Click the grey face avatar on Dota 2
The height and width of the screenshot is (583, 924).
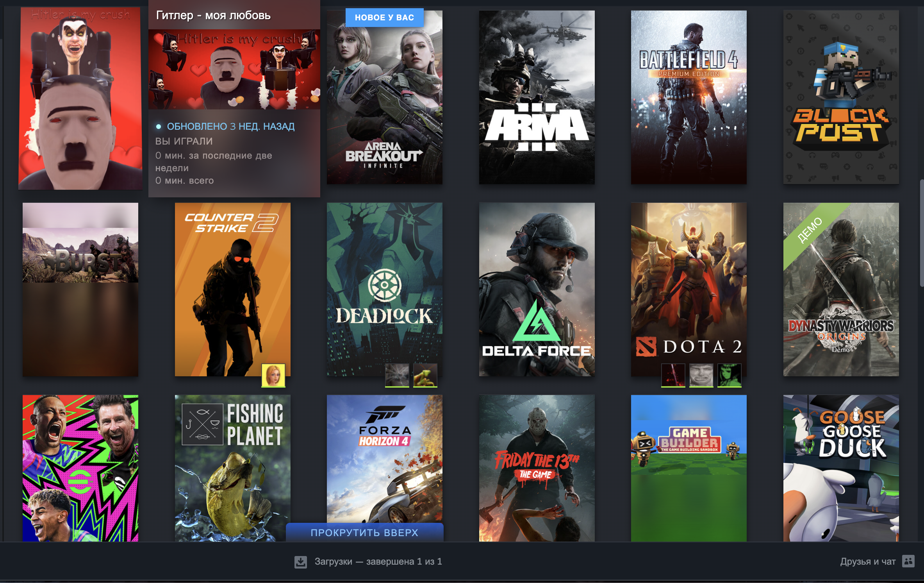701,376
